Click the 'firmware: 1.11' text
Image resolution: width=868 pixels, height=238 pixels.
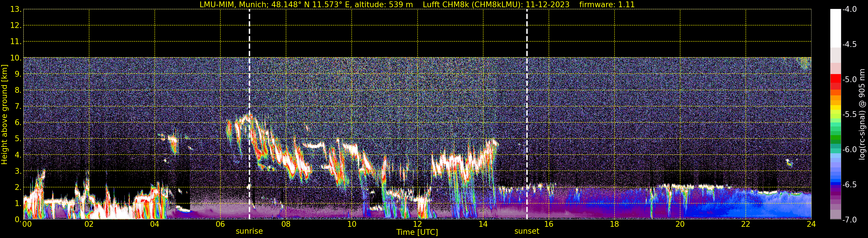click(x=607, y=5)
